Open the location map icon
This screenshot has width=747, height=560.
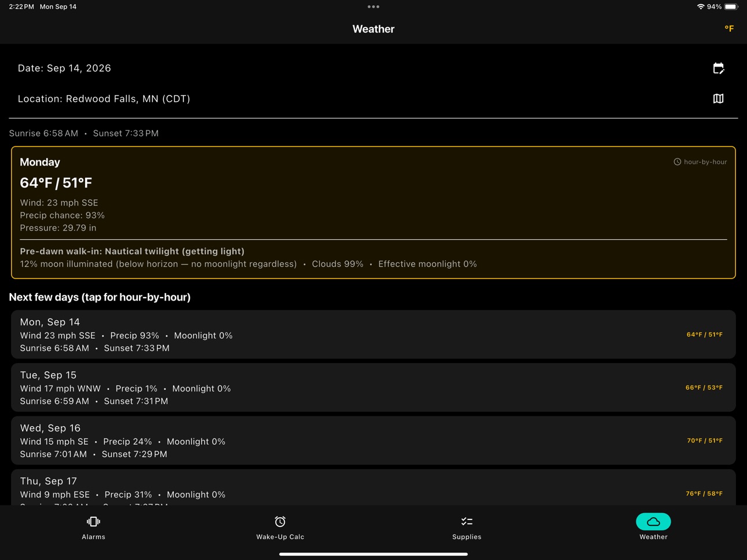[718, 98]
